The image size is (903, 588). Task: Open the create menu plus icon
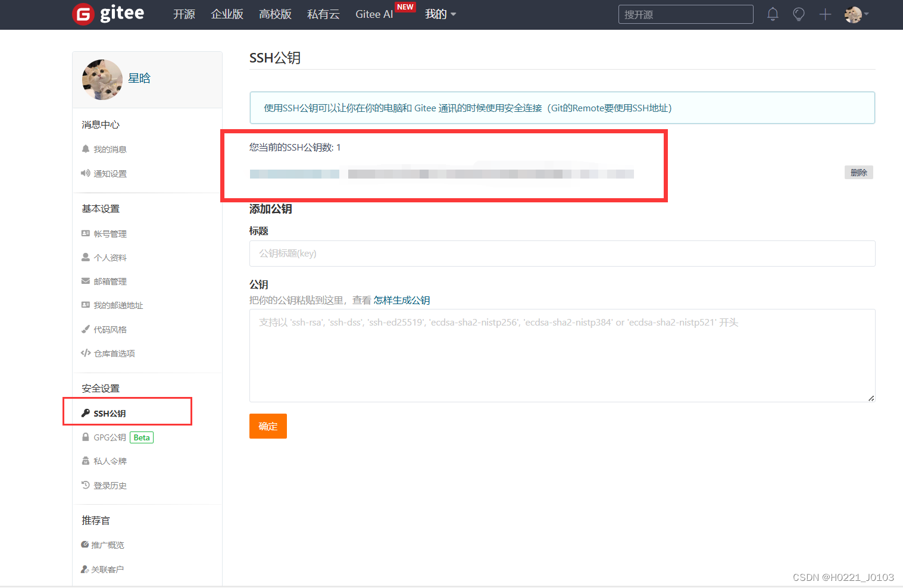(825, 14)
